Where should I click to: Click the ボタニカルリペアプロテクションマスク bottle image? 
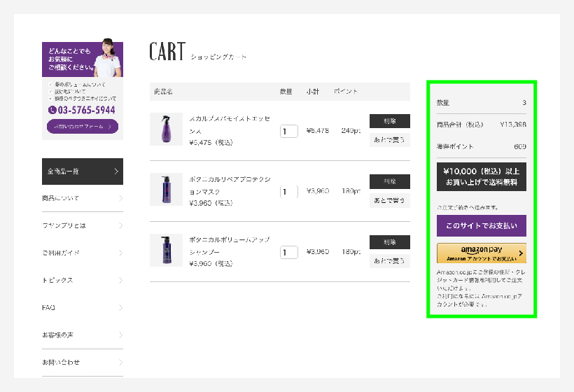point(166,190)
